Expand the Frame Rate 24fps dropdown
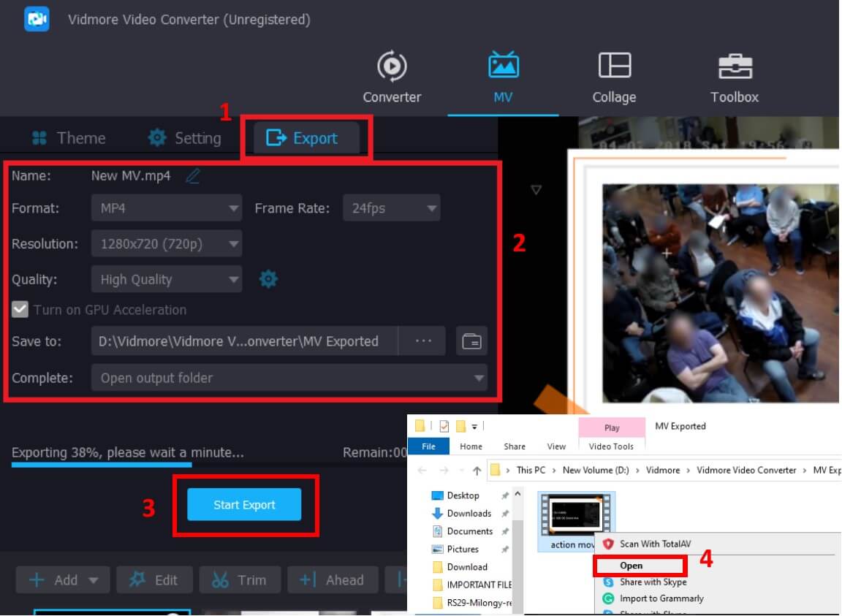The height and width of the screenshot is (616, 842). (x=392, y=208)
